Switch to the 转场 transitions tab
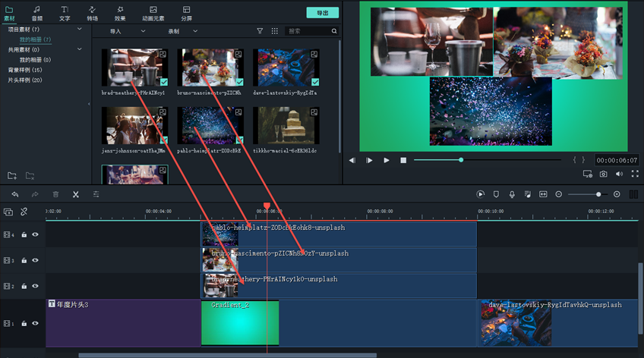 point(92,13)
